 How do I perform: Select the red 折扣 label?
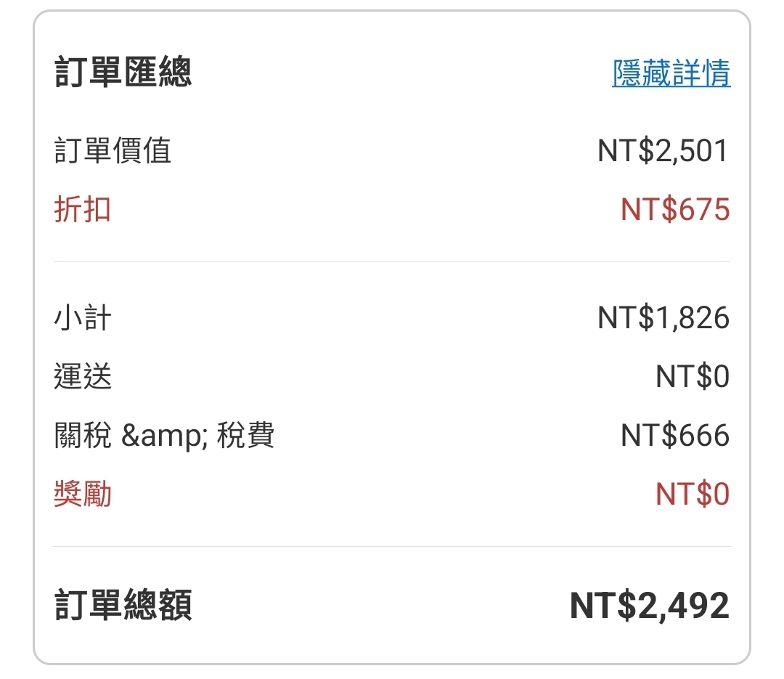82,210
